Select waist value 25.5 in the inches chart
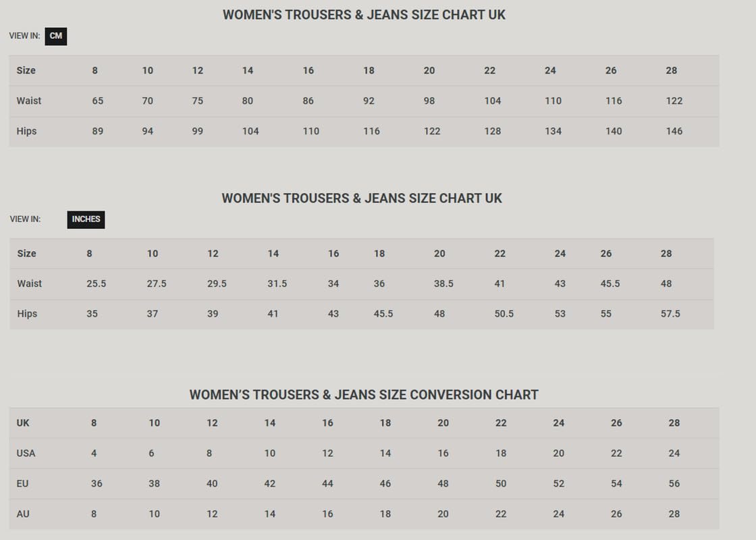Image resolution: width=756 pixels, height=540 pixels. [96, 283]
